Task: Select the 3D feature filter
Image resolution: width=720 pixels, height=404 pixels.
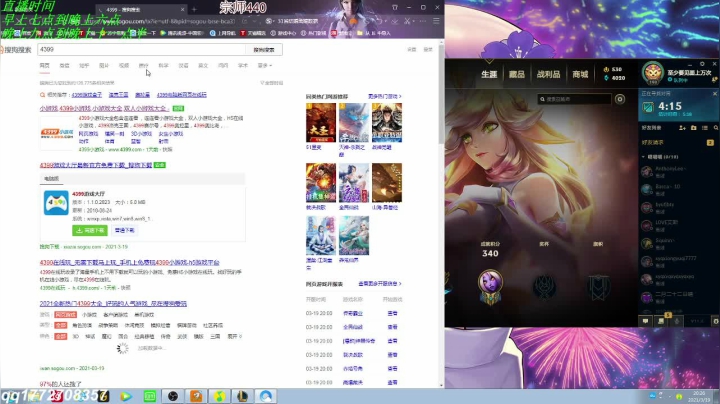Action: 75,337
